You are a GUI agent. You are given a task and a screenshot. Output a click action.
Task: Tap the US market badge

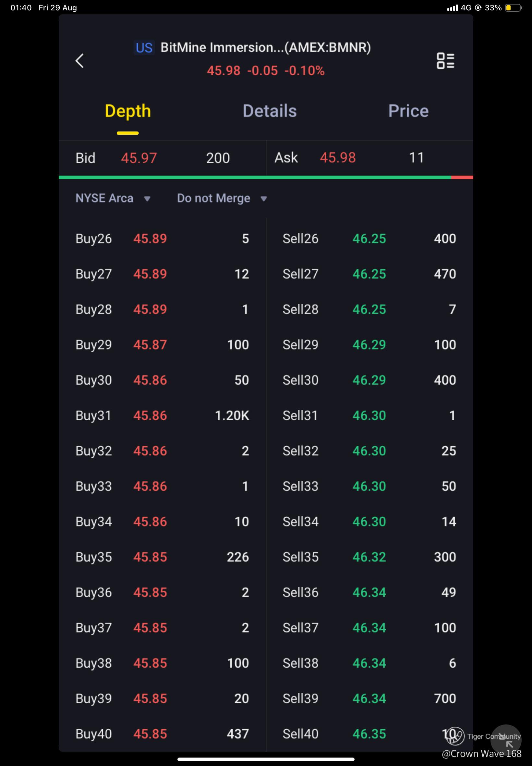pyautogui.click(x=144, y=48)
